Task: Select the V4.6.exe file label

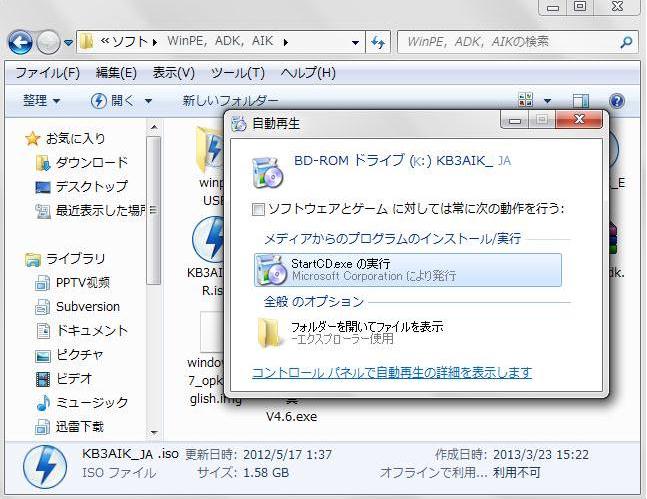Action: pos(291,416)
